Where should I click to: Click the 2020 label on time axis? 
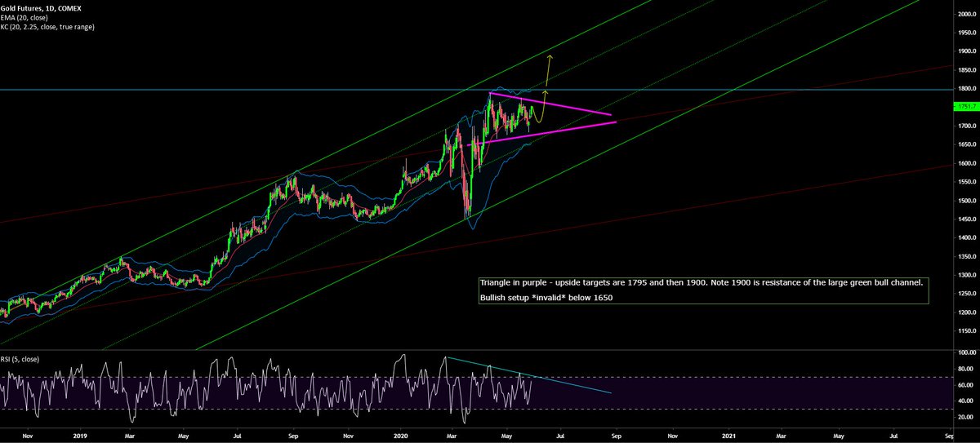pos(403,437)
